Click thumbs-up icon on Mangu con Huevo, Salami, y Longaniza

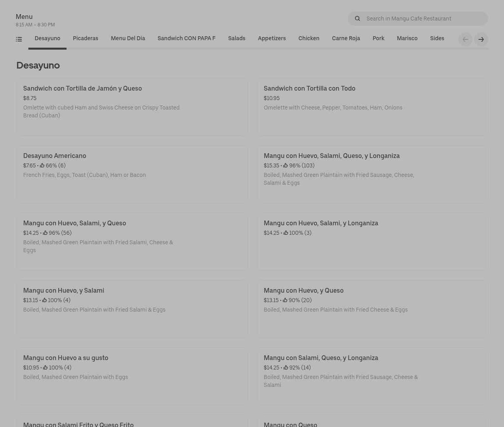(286, 233)
